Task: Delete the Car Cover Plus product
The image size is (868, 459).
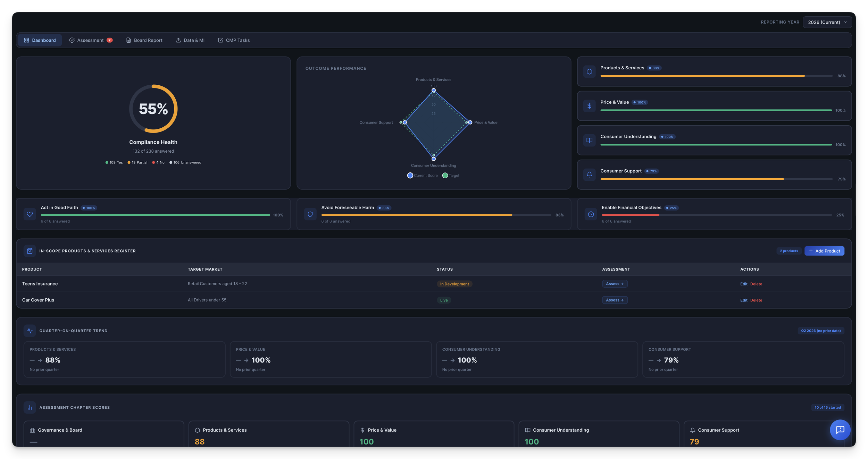Action: (x=756, y=300)
